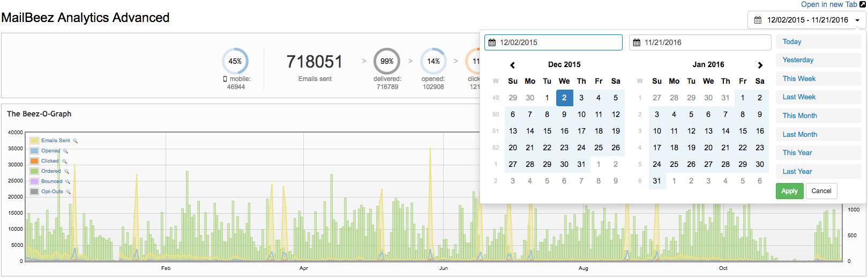Pick January 22 in the Jan 2016 calendar
The image size is (868, 278).
pyautogui.click(x=743, y=148)
